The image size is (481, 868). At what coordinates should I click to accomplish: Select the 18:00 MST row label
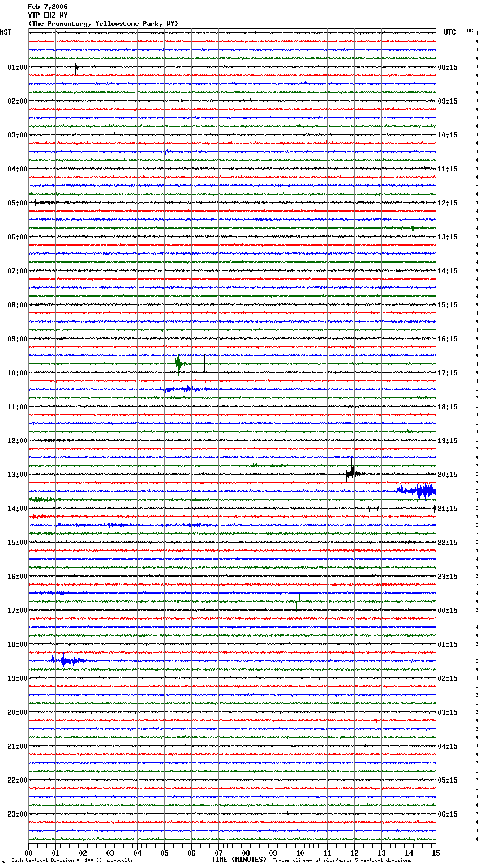18,644
